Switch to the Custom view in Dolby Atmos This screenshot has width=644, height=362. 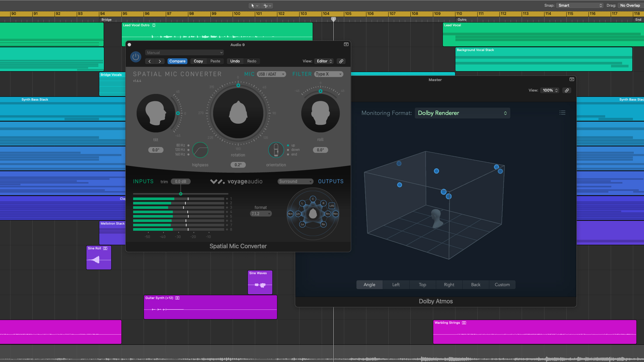[502, 284]
